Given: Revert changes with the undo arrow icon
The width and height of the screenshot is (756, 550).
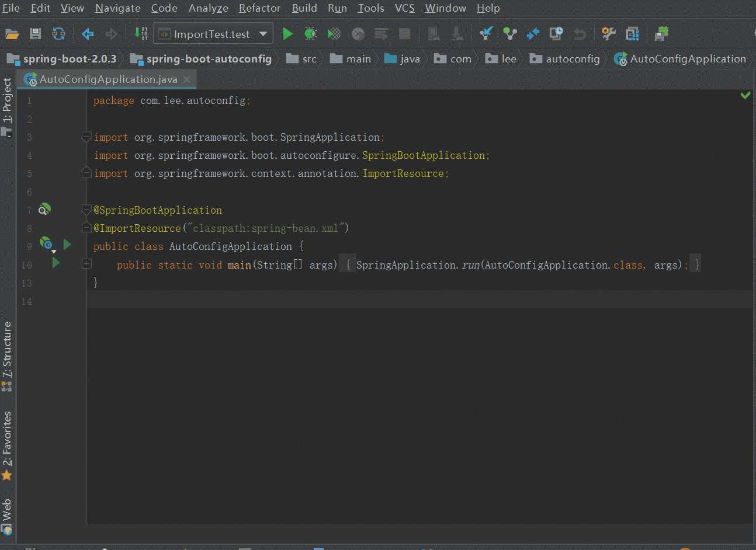Looking at the screenshot, I should point(580,34).
